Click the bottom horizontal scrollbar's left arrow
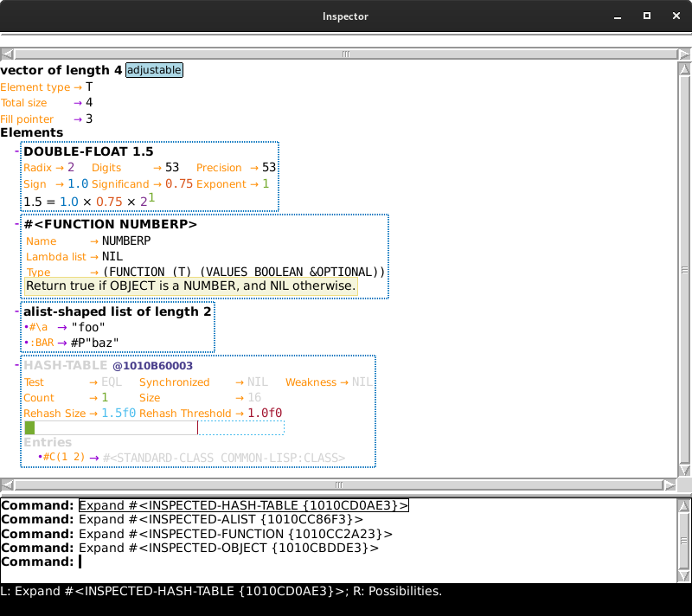Viewport: 692px width, 616px height. coord(7,485)
